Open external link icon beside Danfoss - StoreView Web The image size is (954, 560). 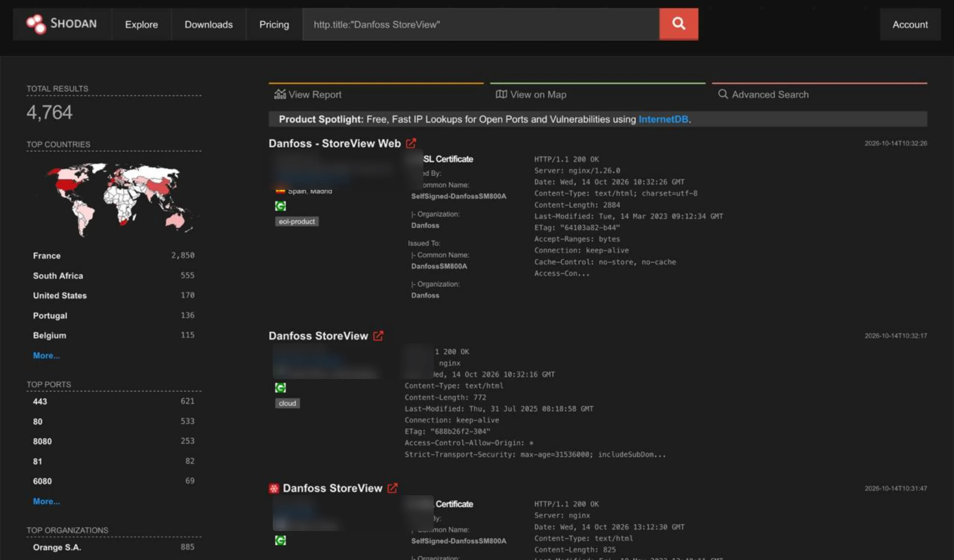tap(411, 143)
